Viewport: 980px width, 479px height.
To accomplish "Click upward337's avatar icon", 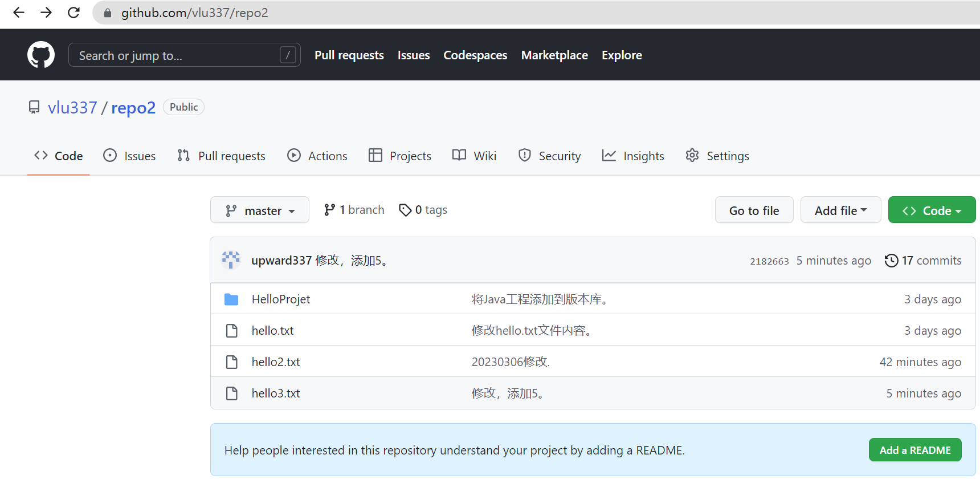I will (231, 260).
